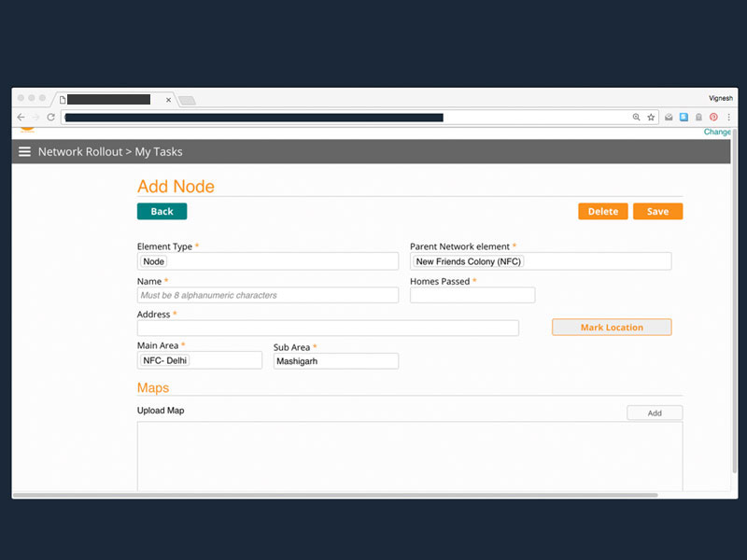
Task: Focus the Name input field
Action: (268, 295)
